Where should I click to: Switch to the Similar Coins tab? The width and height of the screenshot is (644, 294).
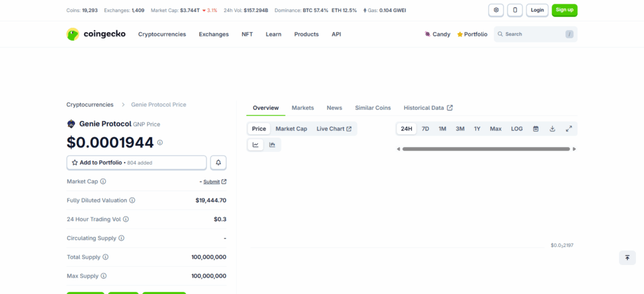coord(372,108)
